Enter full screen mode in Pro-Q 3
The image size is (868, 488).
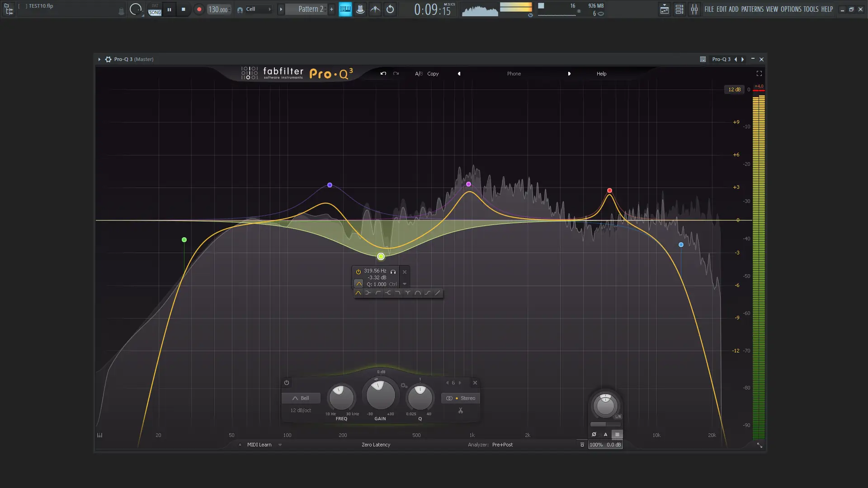click(x=759, y=74)
